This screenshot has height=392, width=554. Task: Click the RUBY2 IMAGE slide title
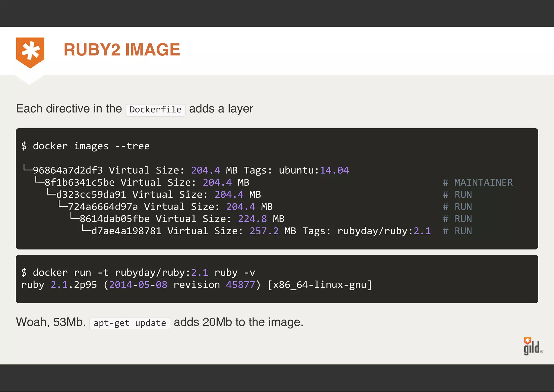click(122, 50)
